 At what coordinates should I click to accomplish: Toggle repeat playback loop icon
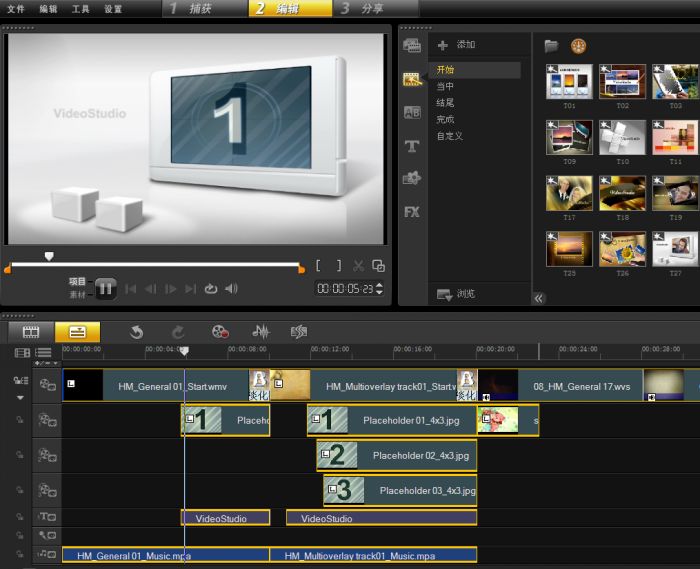click(x=210, y=289)
